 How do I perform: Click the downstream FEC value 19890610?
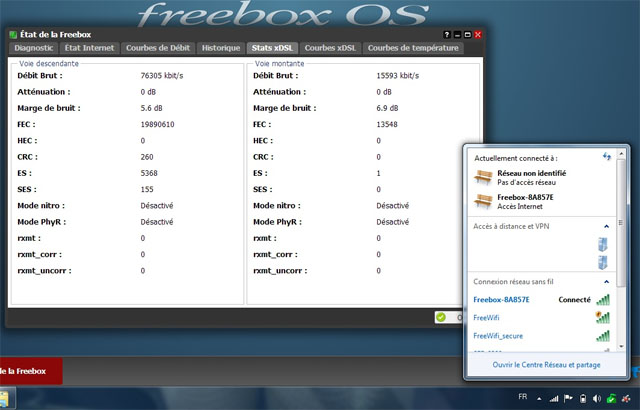point(157,124)
